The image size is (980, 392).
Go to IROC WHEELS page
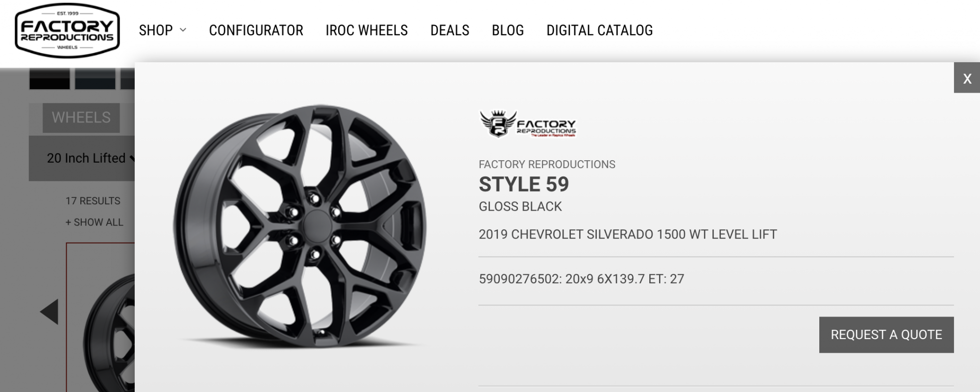[x=367, y=30]
